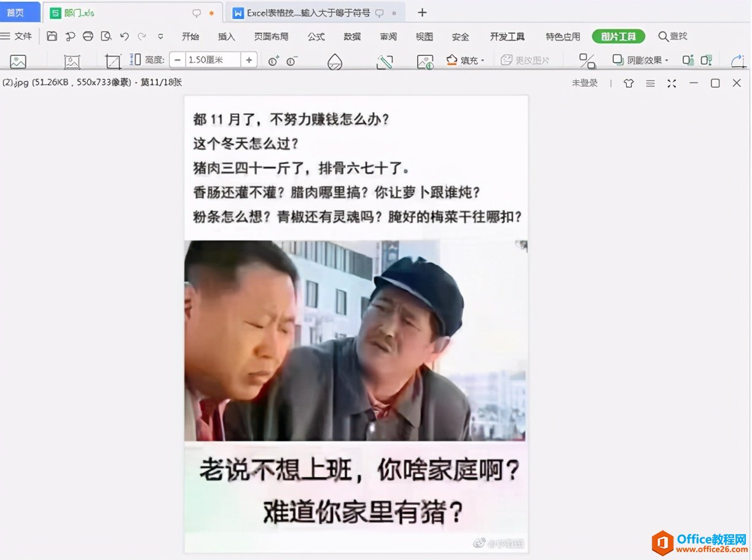The width and height of the screenshot is (752, 560).
Task: Click the insert picture icon
Action: pyautogui.click(x=18, y=61)
